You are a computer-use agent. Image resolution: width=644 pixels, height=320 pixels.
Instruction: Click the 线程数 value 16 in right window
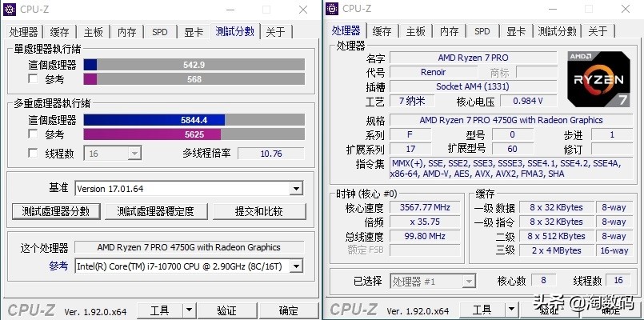click(x=618, y=281)
